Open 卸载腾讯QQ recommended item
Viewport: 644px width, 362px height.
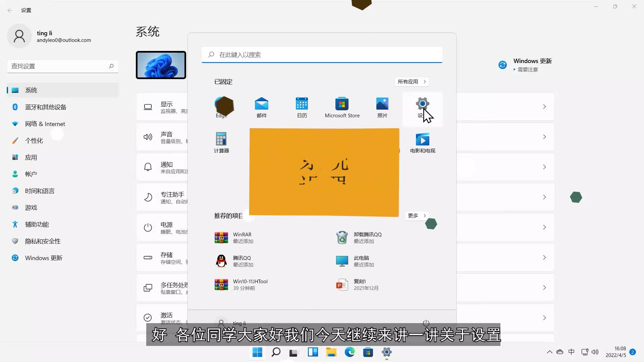click(359, 238)
